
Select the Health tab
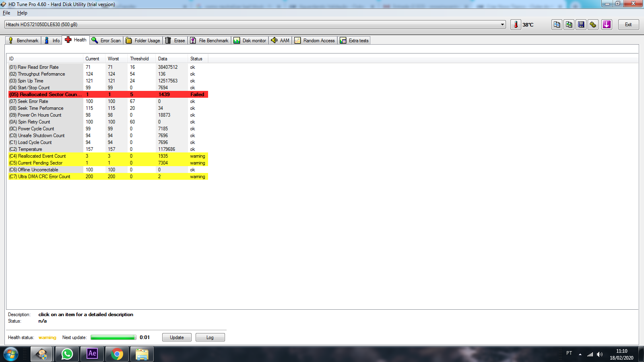pyautogui.click(x=76, y=40)
